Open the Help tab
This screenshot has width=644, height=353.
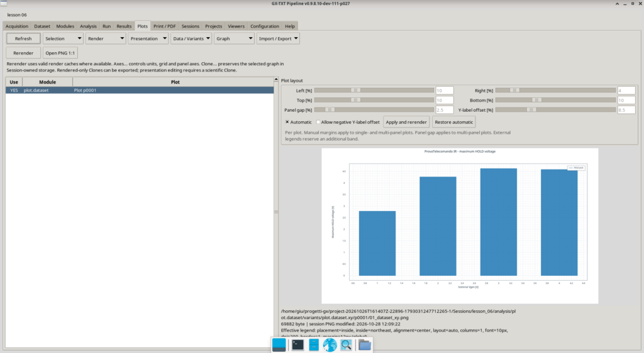click(290, 26)
